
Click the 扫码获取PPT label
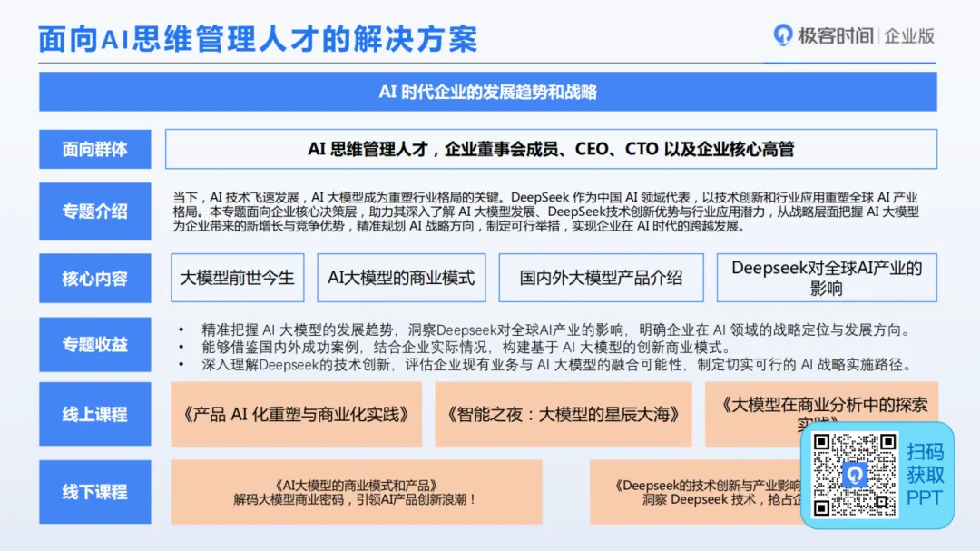tap(925, 475)
